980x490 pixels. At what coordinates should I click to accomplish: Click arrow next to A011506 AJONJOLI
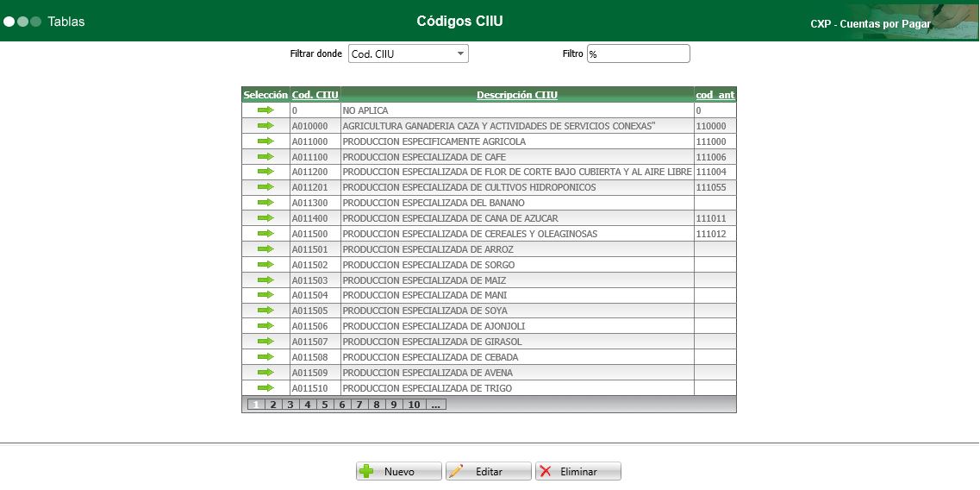pos(265,326)
